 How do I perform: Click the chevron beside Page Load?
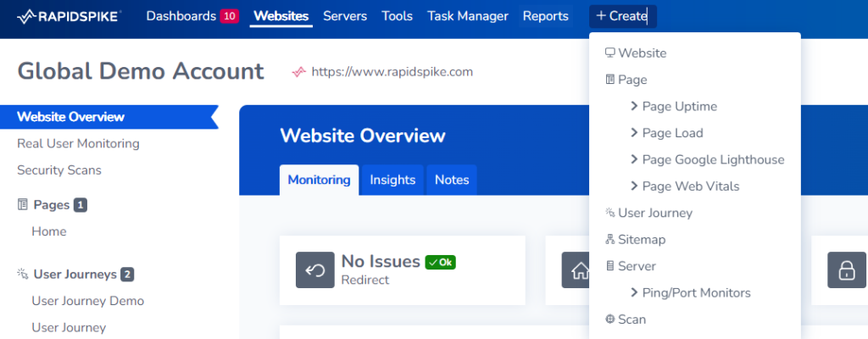634,132
